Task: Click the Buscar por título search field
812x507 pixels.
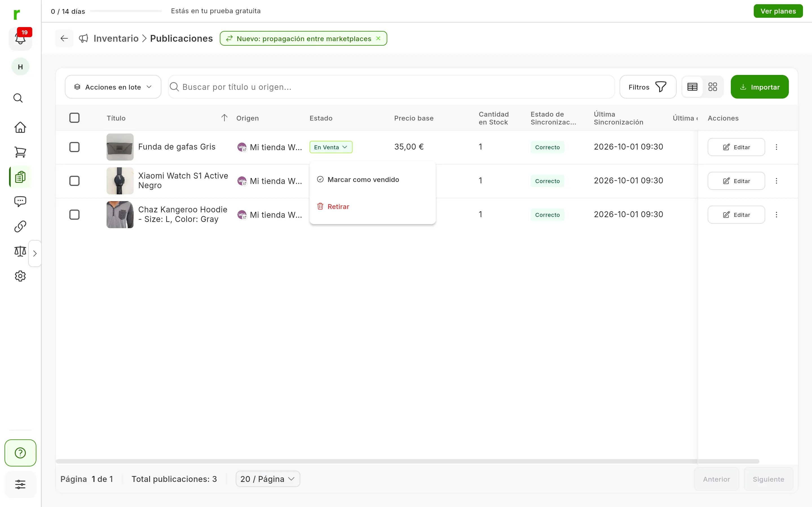Action: tap(391, 87)
